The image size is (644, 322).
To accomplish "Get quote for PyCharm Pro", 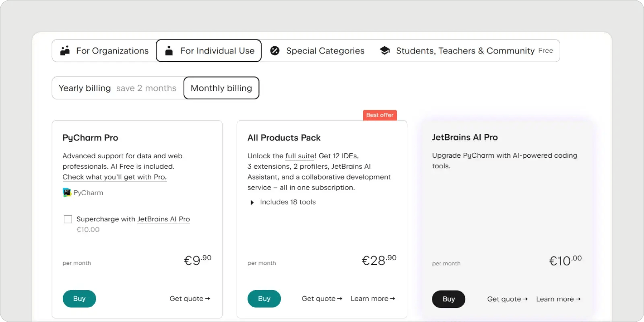I will coord(190,299).
